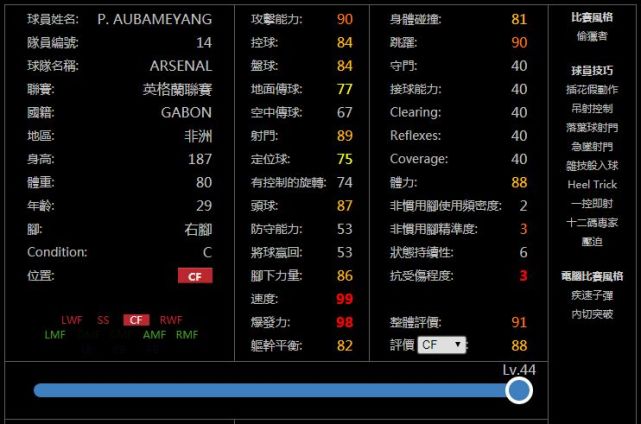This screenshot has height=424, width=641.
Task: Click 定位球 value 75
Action: click(x=345, y=159)
